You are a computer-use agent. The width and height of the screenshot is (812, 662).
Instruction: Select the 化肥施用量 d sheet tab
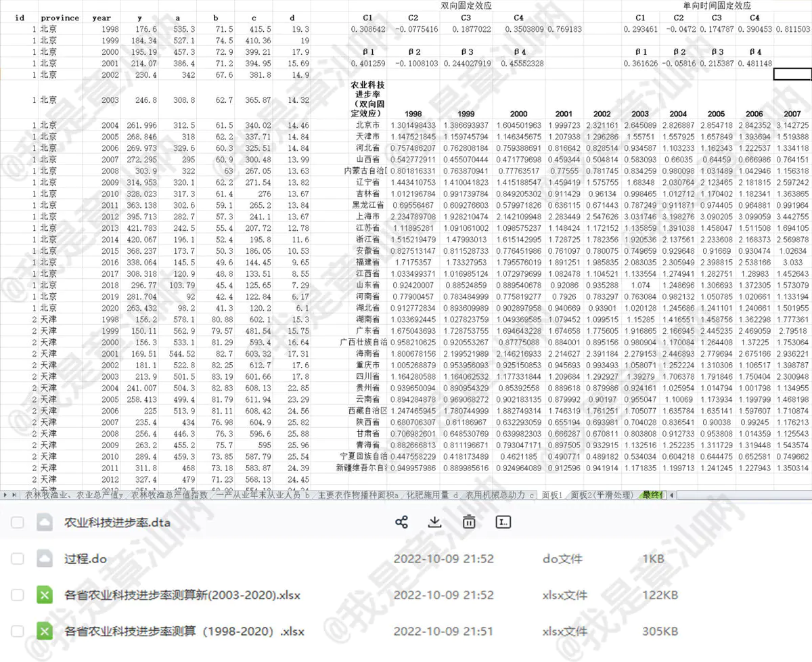coord(433,495)
